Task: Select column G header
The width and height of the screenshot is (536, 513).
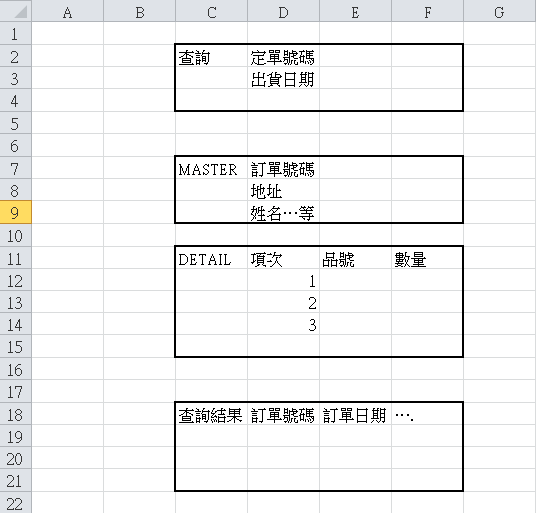Action: click(x=500, y=11)
